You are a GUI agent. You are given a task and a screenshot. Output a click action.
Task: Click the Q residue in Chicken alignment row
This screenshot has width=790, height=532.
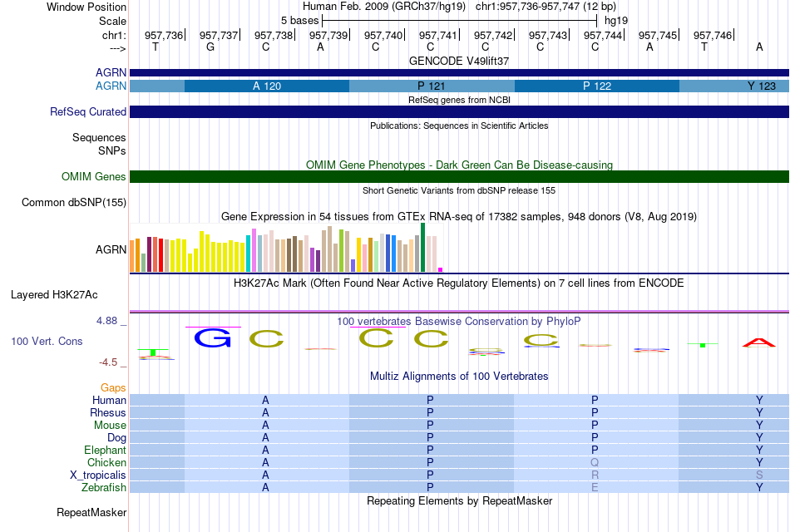click(595, 462)
